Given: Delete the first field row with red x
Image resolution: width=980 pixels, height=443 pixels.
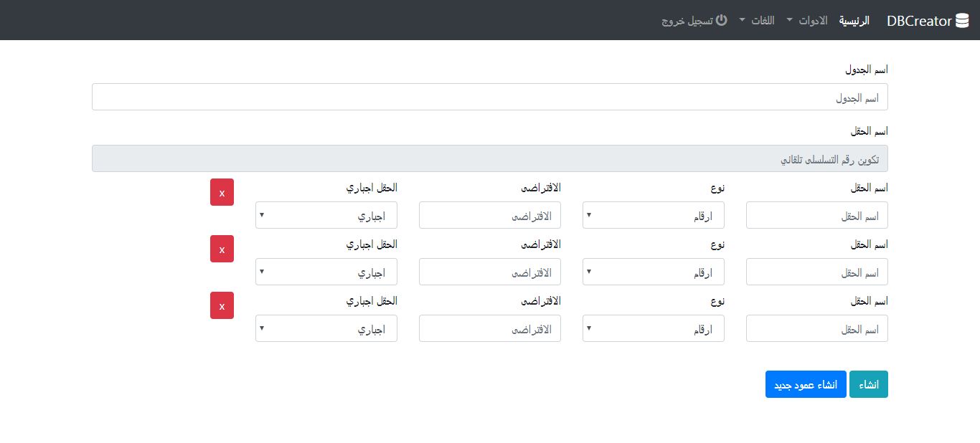Looking at the screenshot, I should 222,192.
